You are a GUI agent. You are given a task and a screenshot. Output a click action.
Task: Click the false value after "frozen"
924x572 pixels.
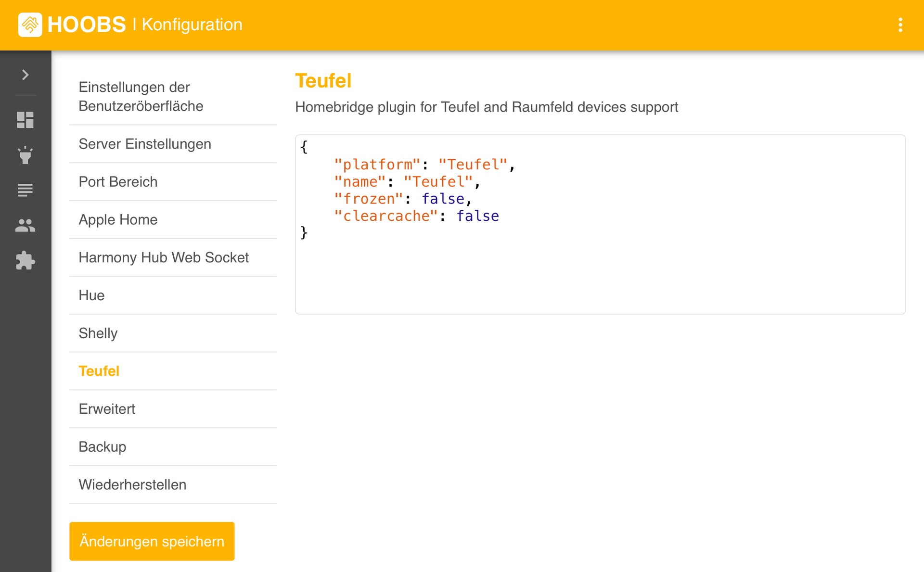443,199
